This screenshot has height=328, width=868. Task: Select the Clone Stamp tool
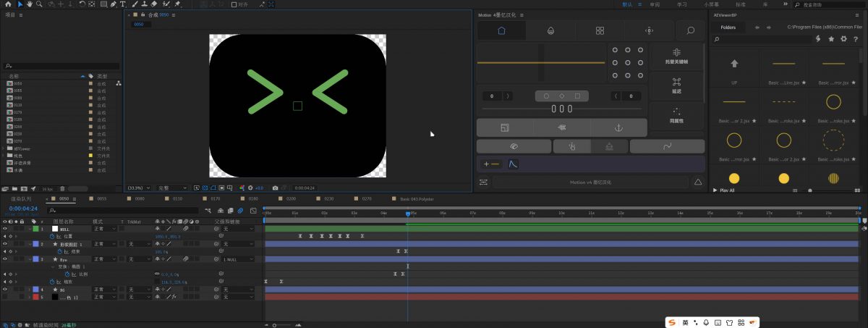coord(144,4)
